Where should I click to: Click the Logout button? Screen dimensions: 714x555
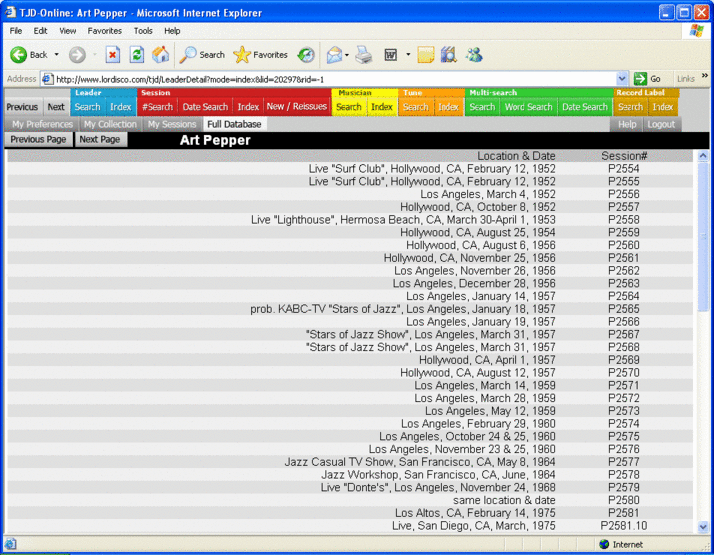coord(661,124)
